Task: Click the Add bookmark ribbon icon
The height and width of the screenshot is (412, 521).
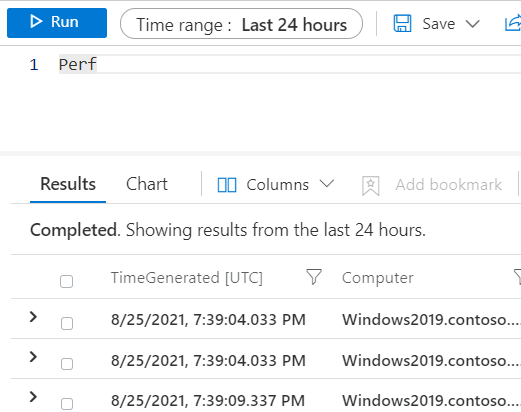Action: pyautogui.click(x=371, y=186)
